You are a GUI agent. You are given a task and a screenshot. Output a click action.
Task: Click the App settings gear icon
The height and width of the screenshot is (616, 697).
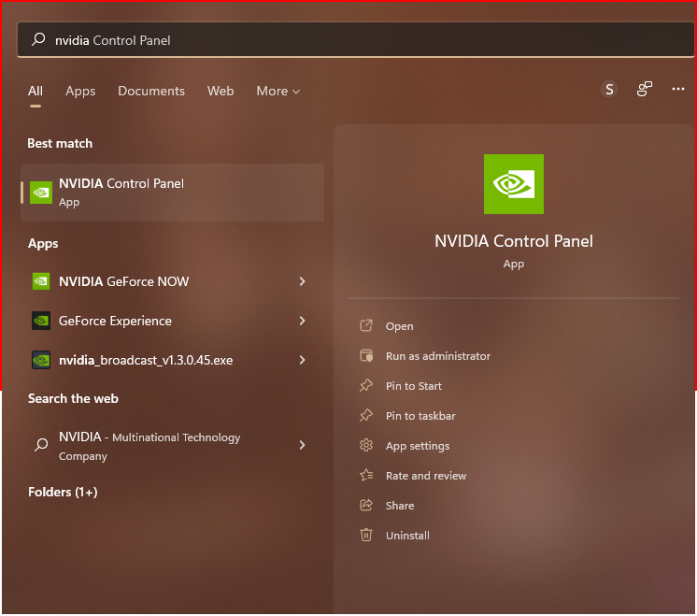coord(366,445)
